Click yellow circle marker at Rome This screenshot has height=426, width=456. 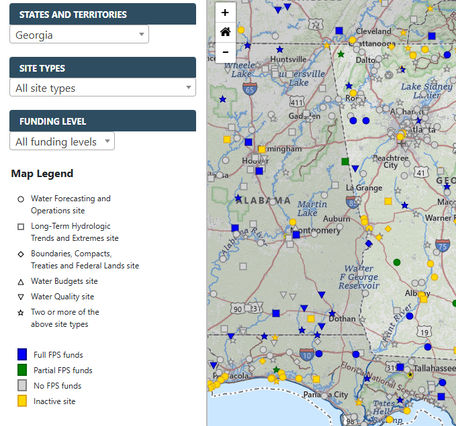click(x=353, y=93)
